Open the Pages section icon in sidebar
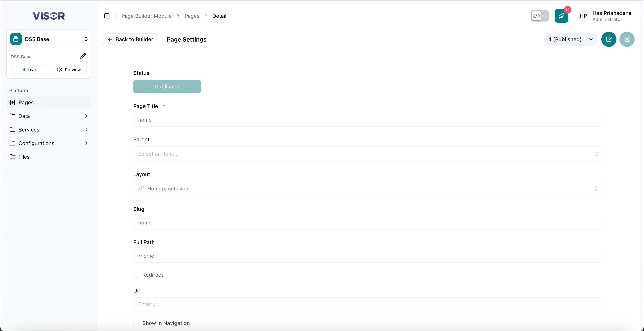The height and width of the screenshot is (331, 644). (x=12, y=102)
